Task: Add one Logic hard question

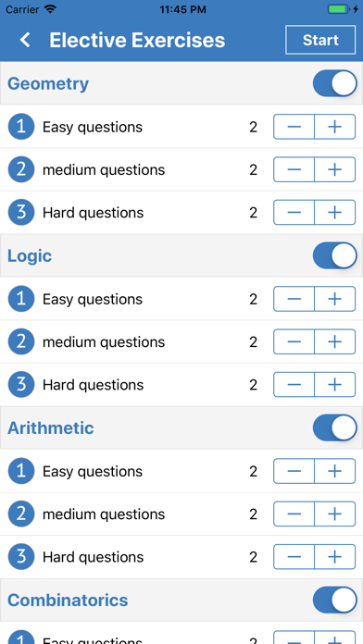Action: point(335,384)
